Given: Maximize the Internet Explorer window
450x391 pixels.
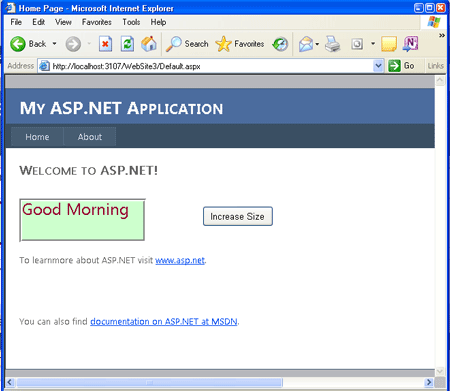Looking at the screenshot, I should (x=430, y=8).
